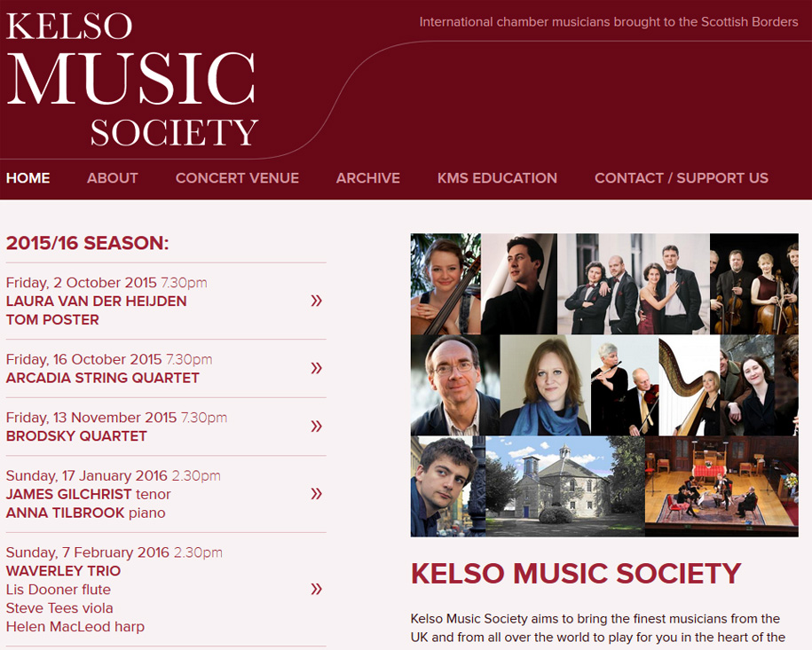Image resolution: width=812 pixels, height=650 pixels.
Task: Click the Kelso Music Society logo
Action: tap(132, 79)
